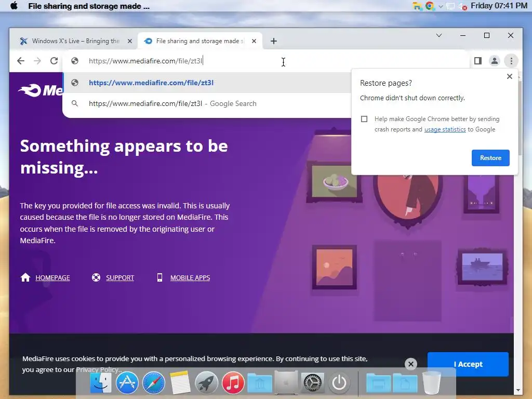Select the File sharing and storage tab
Screen dimensions: 532x399
(200, 41)
